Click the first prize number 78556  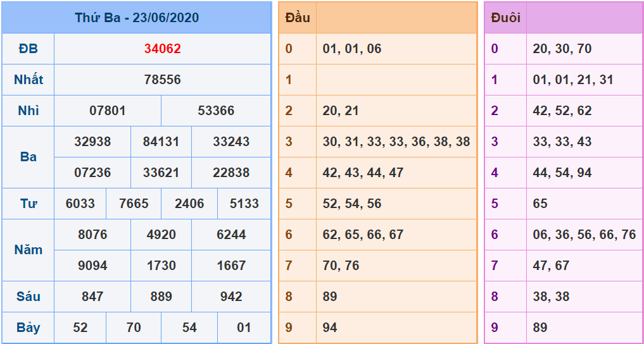162,80
